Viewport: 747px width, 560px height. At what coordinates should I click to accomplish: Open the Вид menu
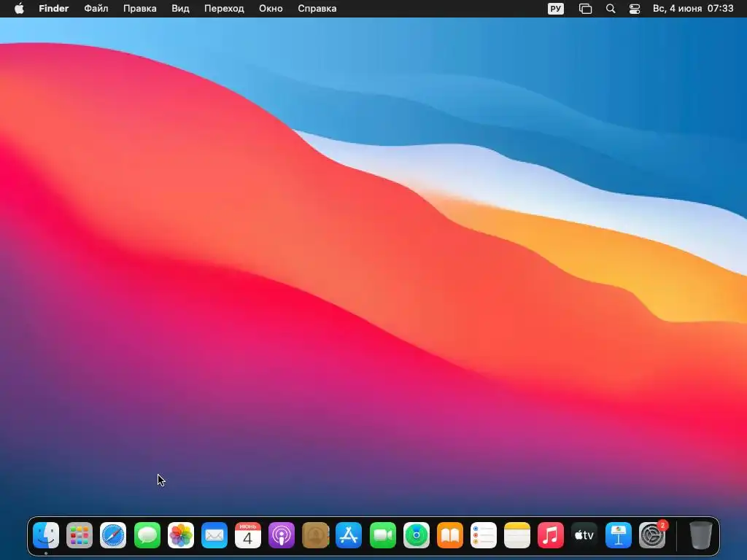coord(181,9)
